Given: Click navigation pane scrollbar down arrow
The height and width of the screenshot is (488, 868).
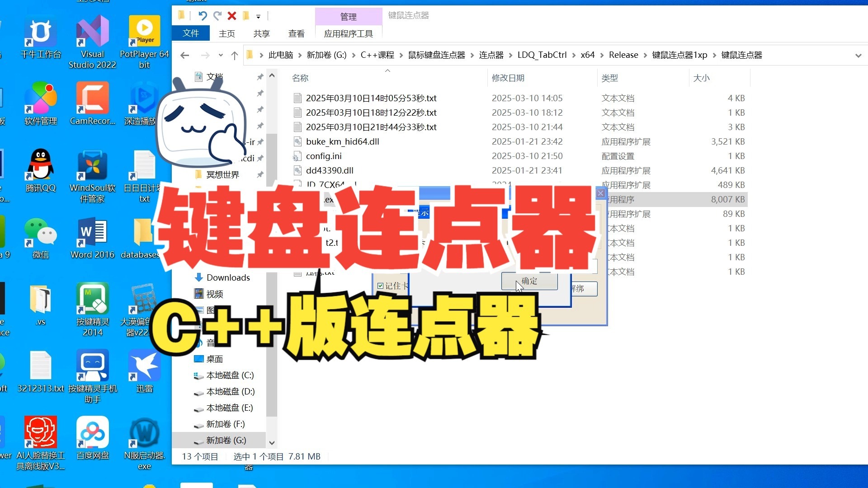Looking at the screenshot, I should [272, 443].
